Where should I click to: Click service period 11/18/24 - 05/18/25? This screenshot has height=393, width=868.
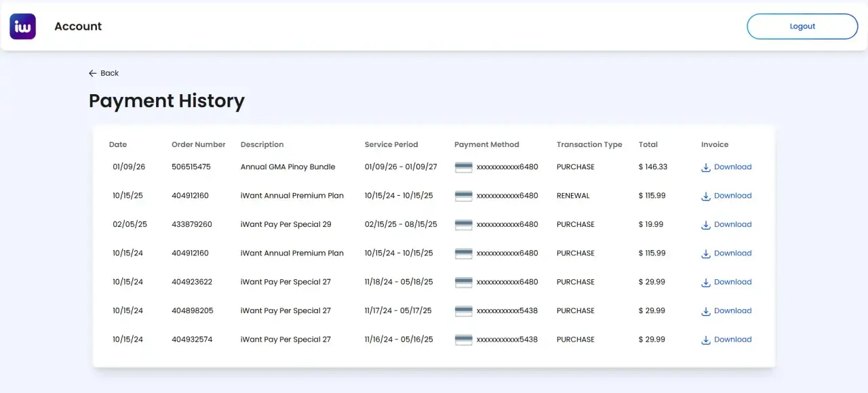399,282
